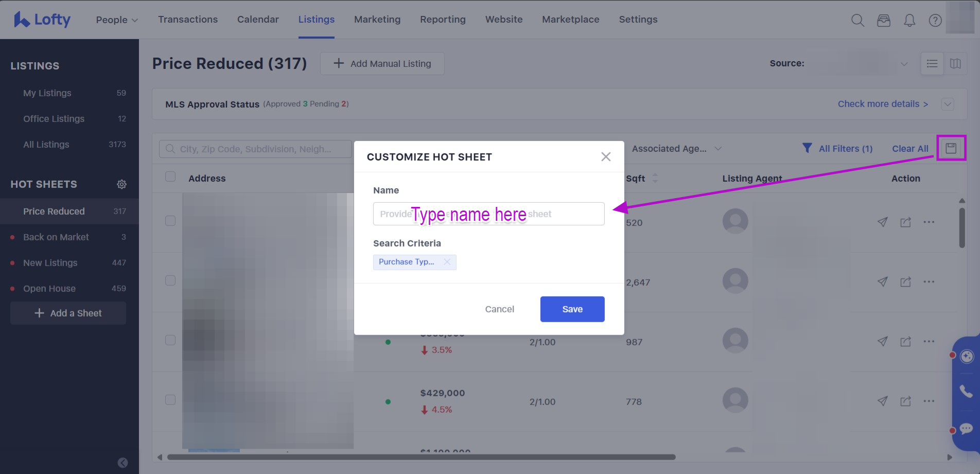Toggle the select-all Address header checkbox
This screenshot has width=980, height=474.
[170, 177]
